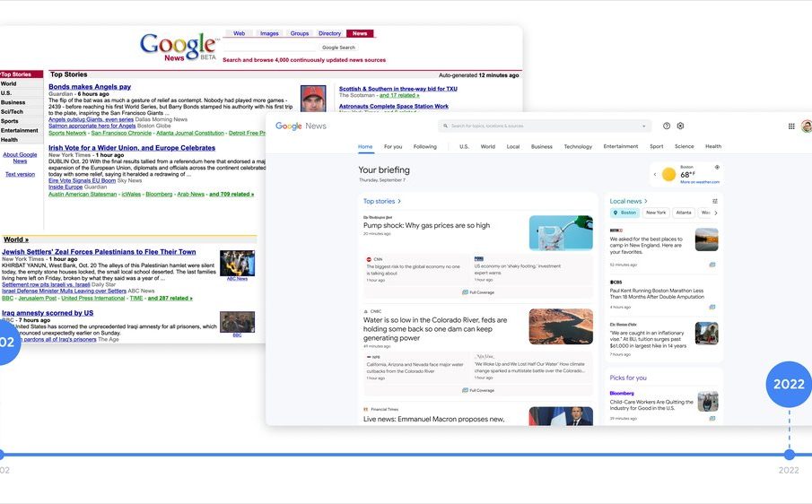This screenshot has height=504, width=812.
Task: Open Irish Vote for a Wider Union headline
Action: point(132,147)
